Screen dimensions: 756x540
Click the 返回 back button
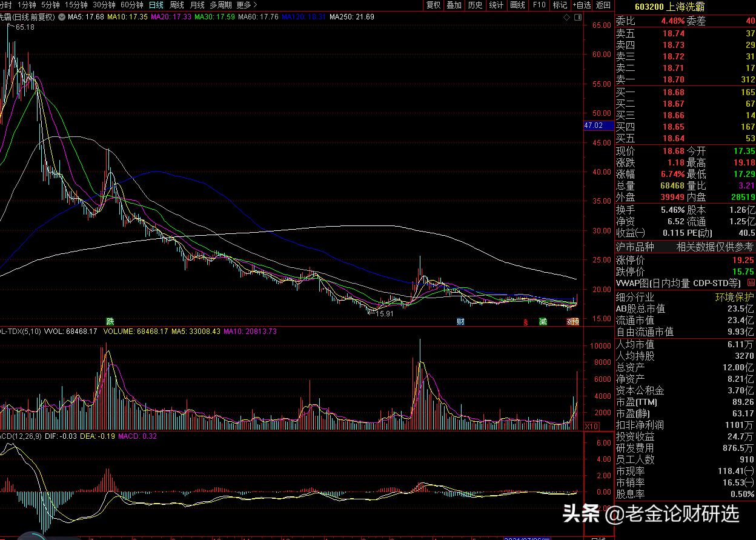click(603, 5)
